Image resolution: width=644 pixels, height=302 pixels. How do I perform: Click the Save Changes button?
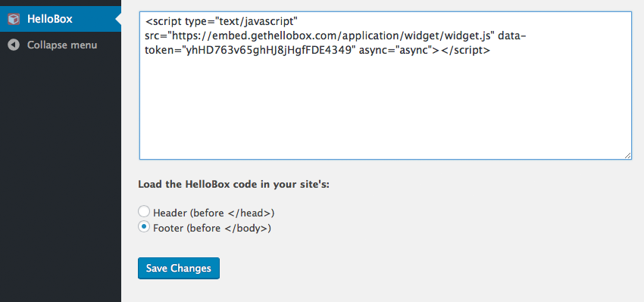(x=179, y=269)
